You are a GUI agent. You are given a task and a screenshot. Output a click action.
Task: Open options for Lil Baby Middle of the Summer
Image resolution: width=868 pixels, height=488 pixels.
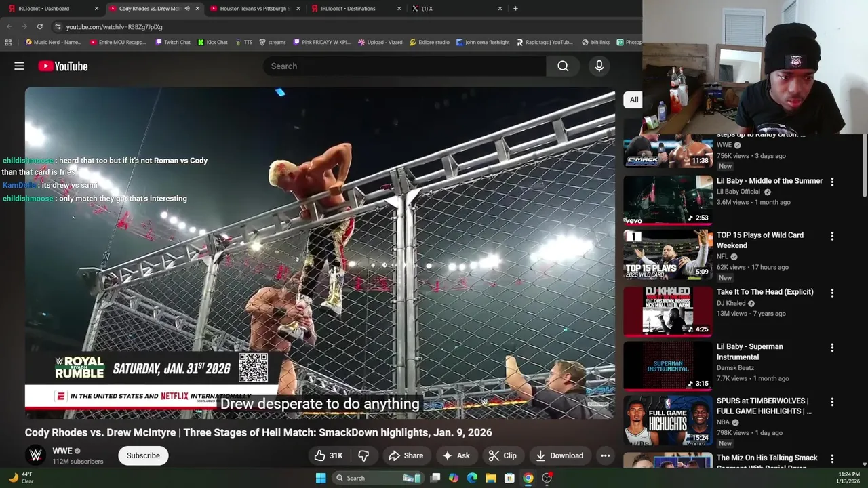[832, 182]
